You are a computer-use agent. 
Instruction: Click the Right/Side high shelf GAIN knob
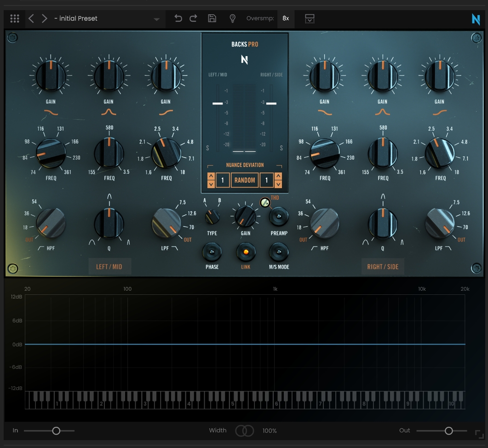(440, 75)
